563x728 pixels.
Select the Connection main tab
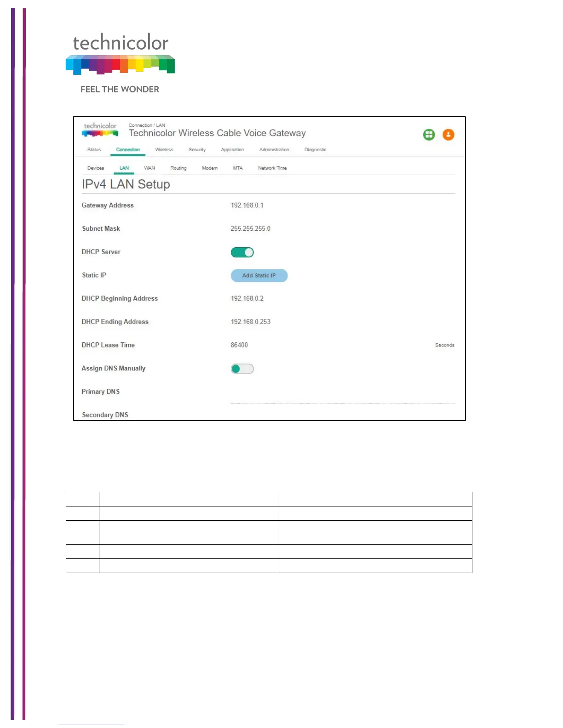point(128,150)
